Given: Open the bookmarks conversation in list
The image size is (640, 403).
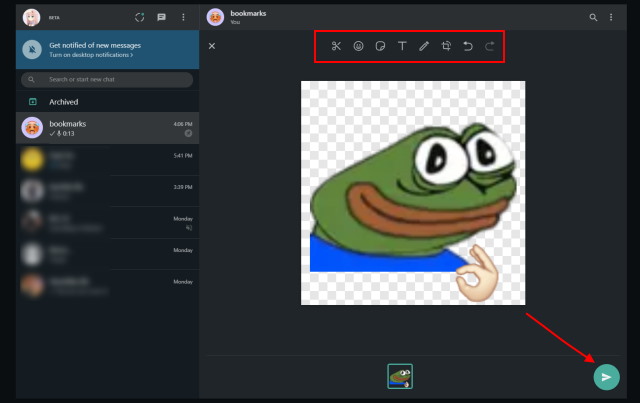Looking at the screenshot, I should point(107,128).
